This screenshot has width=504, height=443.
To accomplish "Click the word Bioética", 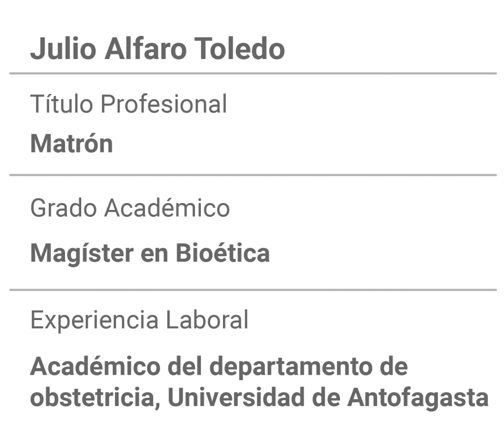I will pyautogui.click(x=223, y=253).
